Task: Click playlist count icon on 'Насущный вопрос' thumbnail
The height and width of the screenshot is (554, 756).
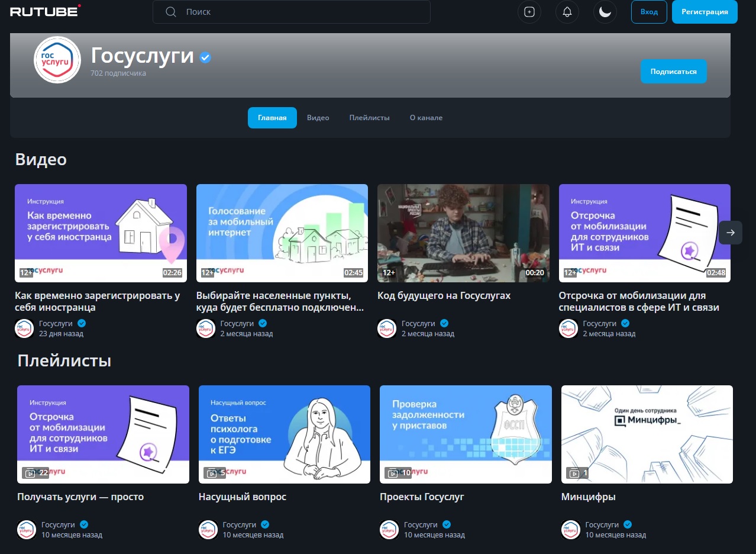Action: point(212,473)
